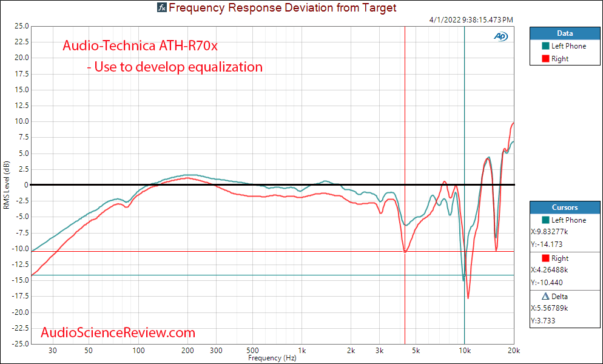The height and width of the screenshot is (364, 603).
Task: Click the 30 tick on the frequency axis
Action: tap(53, 351)
